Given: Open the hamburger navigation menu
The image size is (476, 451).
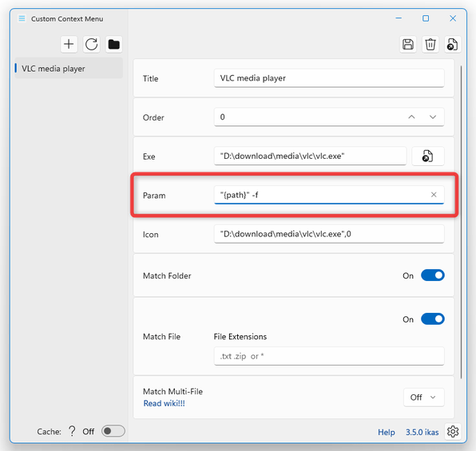Looking at the screenshot, I should [x=22, y=18].
